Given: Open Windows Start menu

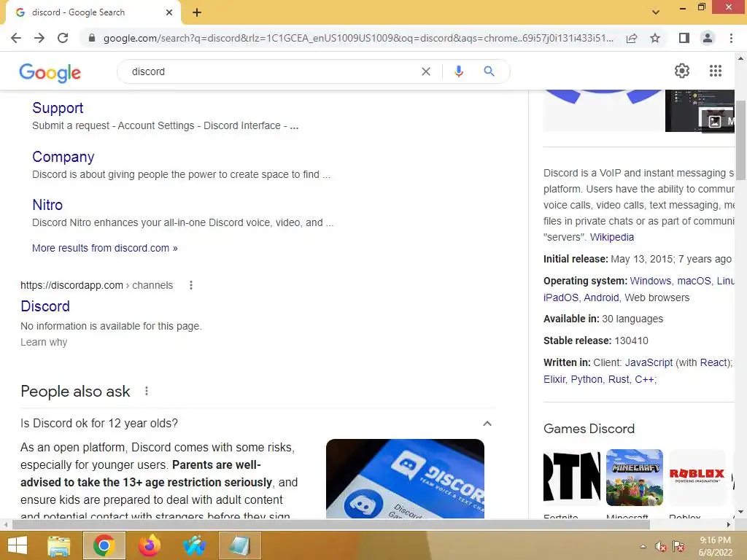Looking at the screenshot, I should point(18,545).
